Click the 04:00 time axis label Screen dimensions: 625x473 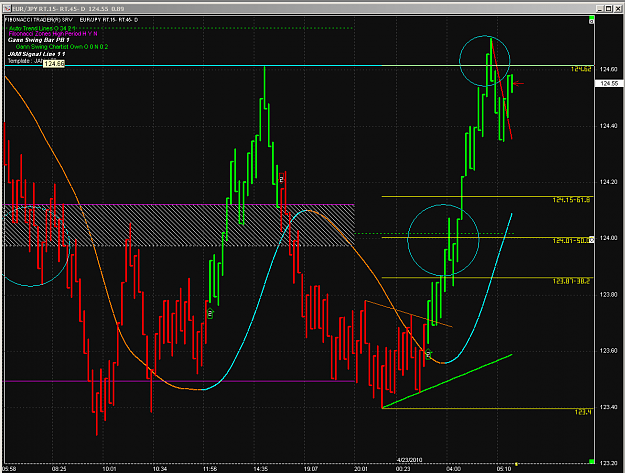click(x=453, y=469)
